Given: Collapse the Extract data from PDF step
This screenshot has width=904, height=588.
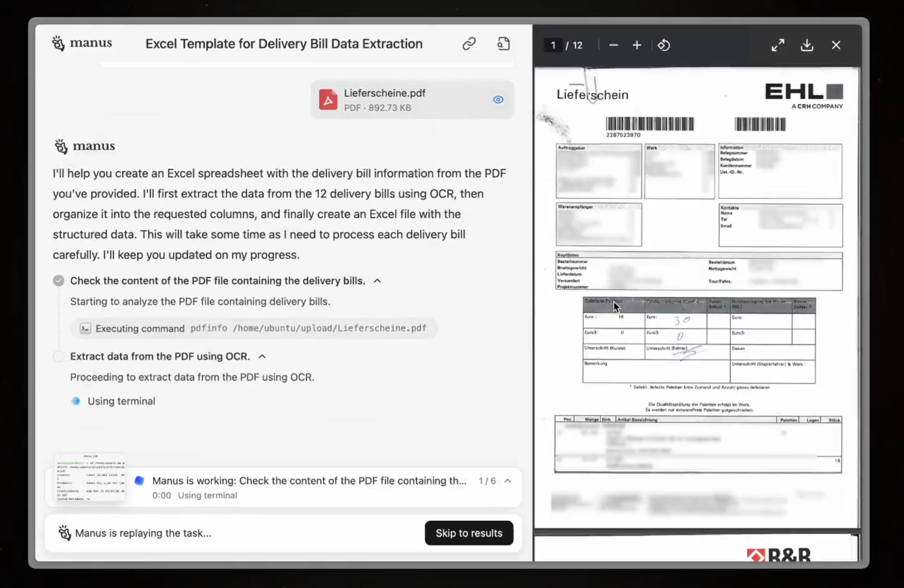Looking at the screenshot, I should click(262, 356).
